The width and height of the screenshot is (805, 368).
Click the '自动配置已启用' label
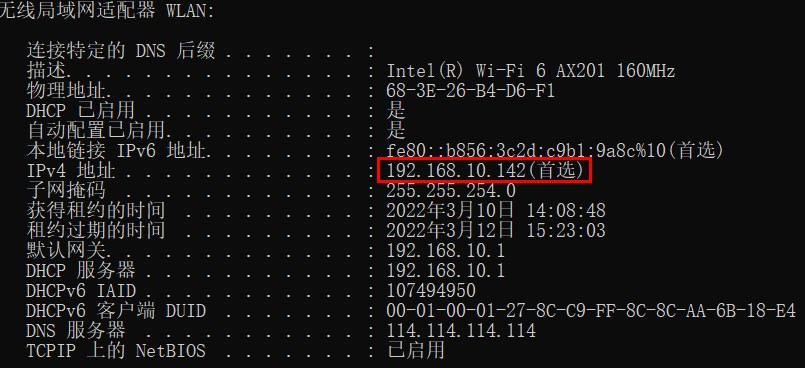point(95,130)
